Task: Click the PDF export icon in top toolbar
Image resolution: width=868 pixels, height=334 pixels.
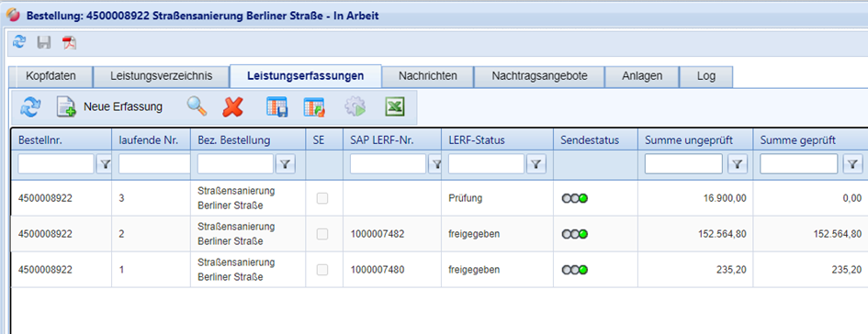Action: click(x=69, y=42)
